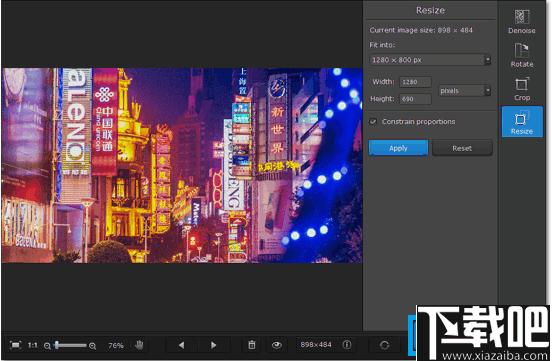Go to the previous image
This screenshot has height=361, width=552.
click(x=181, y=345)
